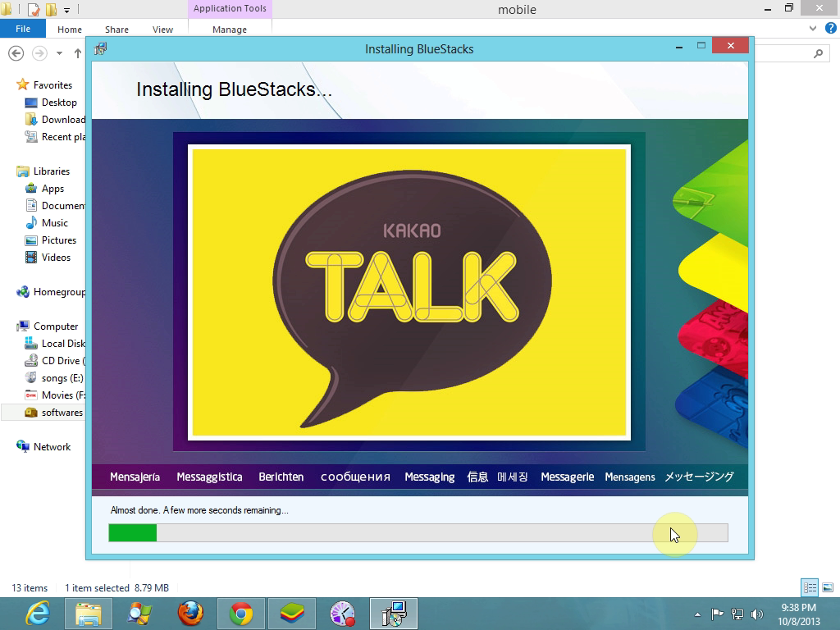Open Internet Explorer from the taskbar
Viewport: 840px width, 630px height.
(x=38, y=614)
